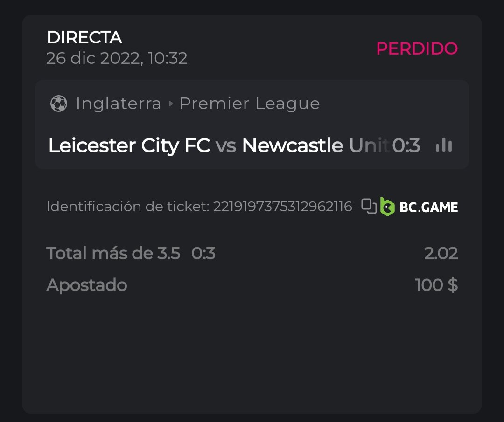Click the Apostado label
The image size is (504, 422).
coord(87,285)
